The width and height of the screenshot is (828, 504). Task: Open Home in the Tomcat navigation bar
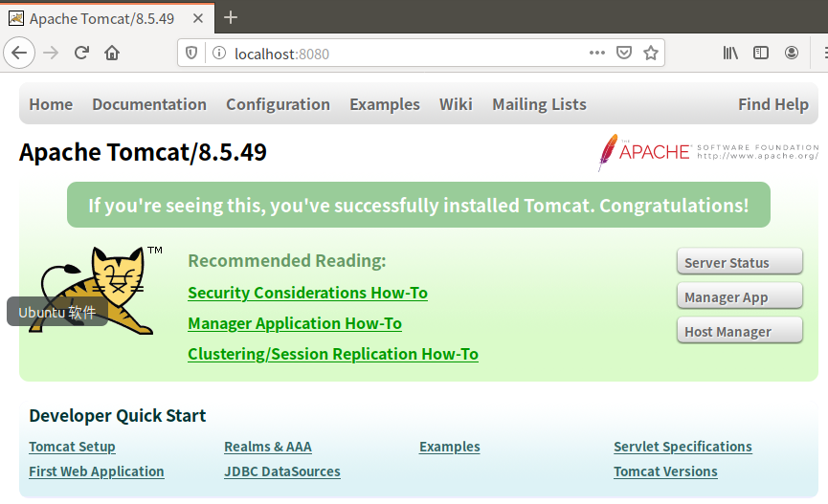(x=51, y=104)
